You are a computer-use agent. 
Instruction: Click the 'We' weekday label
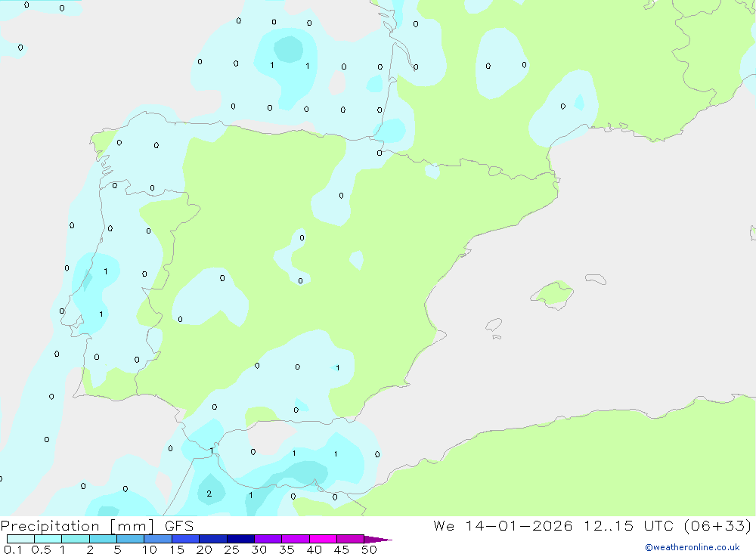coord(444,525)
